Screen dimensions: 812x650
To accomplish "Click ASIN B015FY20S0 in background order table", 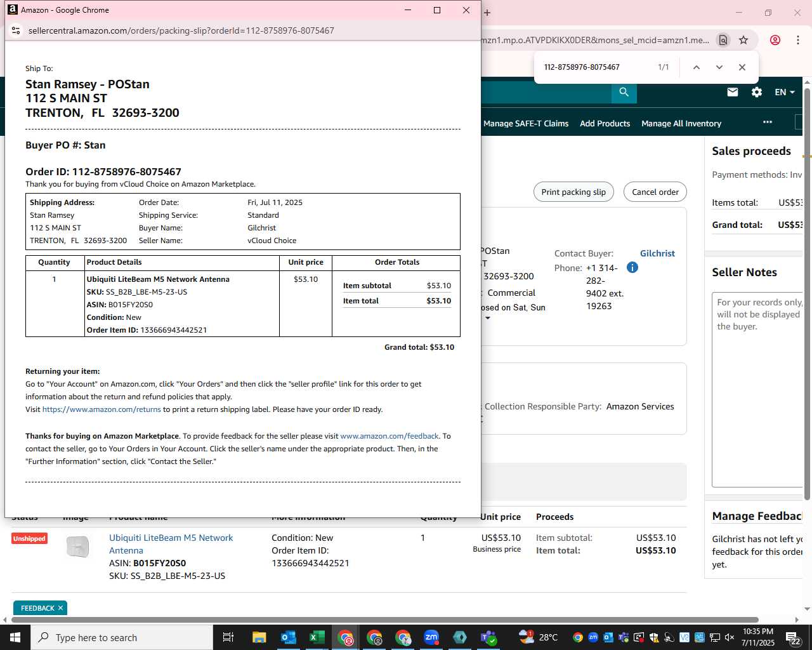I will pyautogui.click(x=147, y=563).
